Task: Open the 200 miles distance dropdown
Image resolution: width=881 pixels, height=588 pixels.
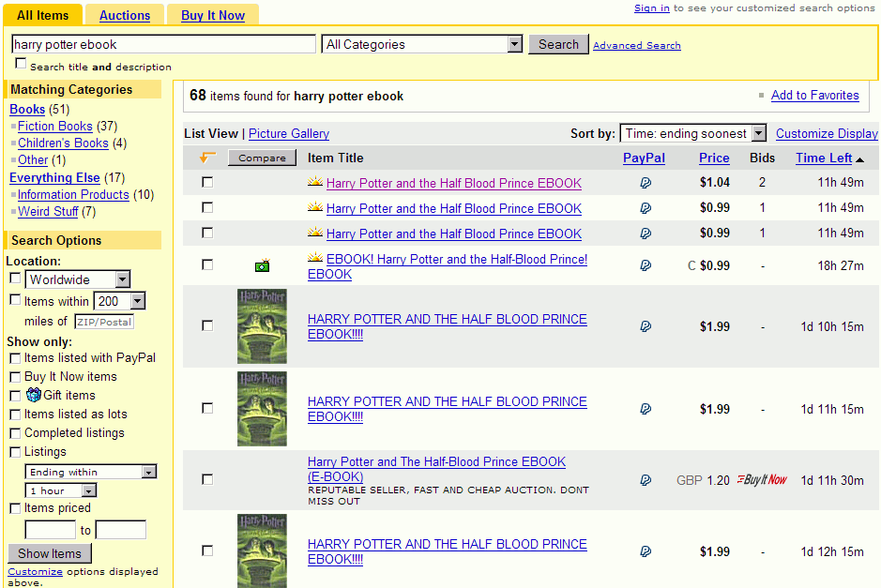Action: coord(119,301)
